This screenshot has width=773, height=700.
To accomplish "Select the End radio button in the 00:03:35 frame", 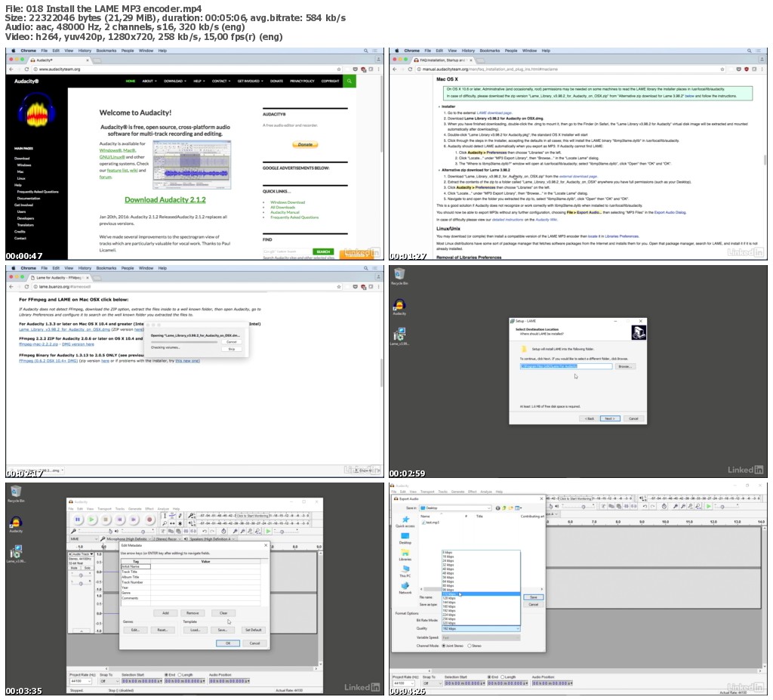I will tap(166, 675).
